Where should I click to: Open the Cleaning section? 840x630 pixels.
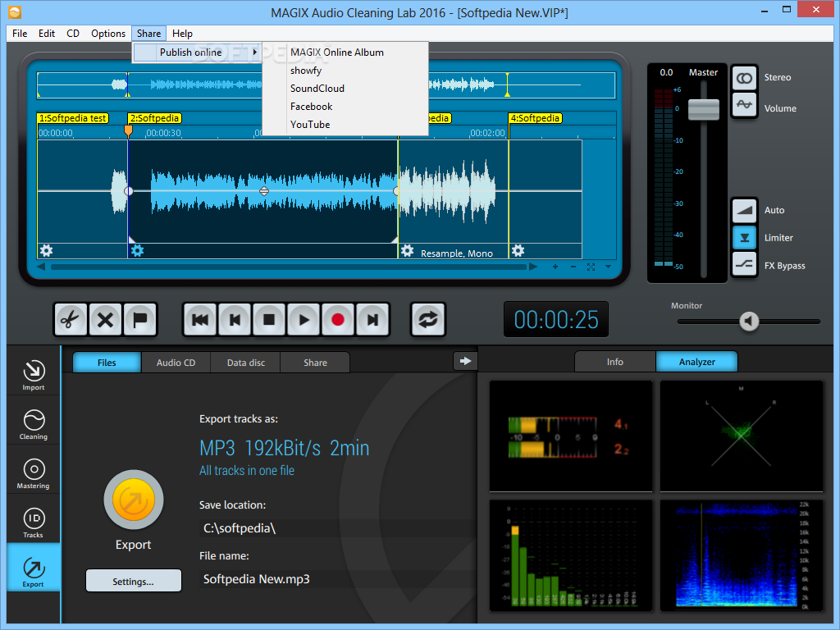34,424
